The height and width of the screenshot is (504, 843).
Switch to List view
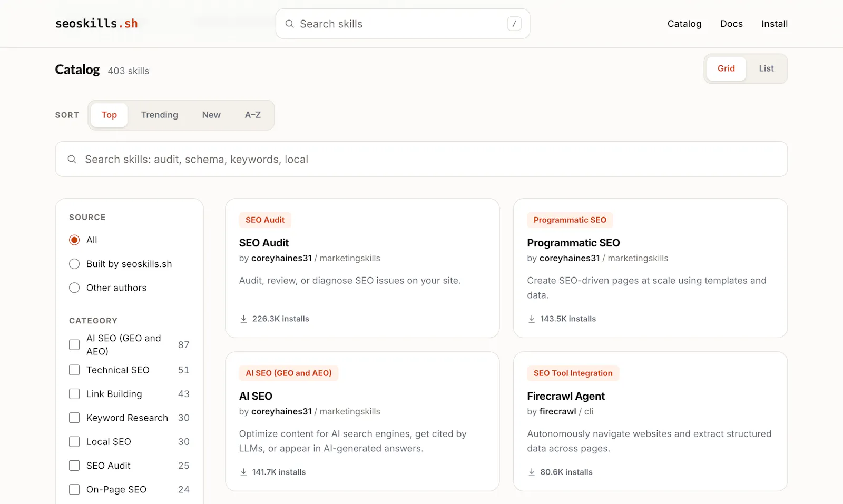(x=766, y=68)
